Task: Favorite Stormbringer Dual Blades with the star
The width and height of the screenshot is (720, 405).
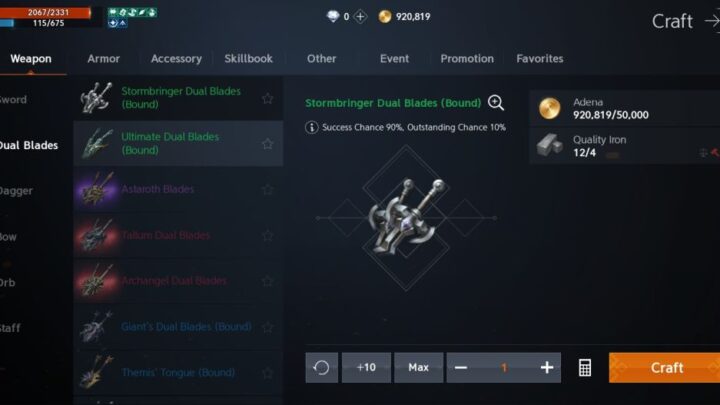Action: (x=267, y=98)
